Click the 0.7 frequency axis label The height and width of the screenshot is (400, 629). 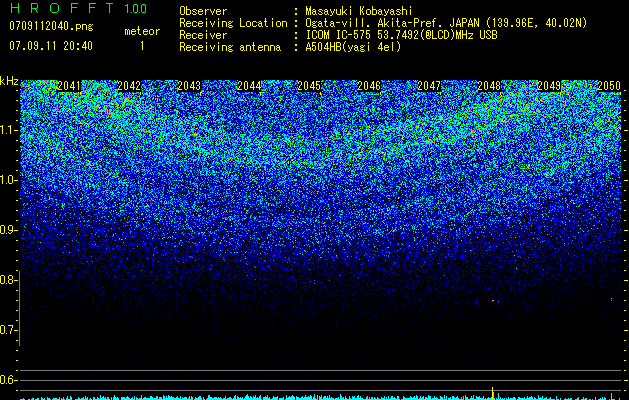tap(8, 330)
